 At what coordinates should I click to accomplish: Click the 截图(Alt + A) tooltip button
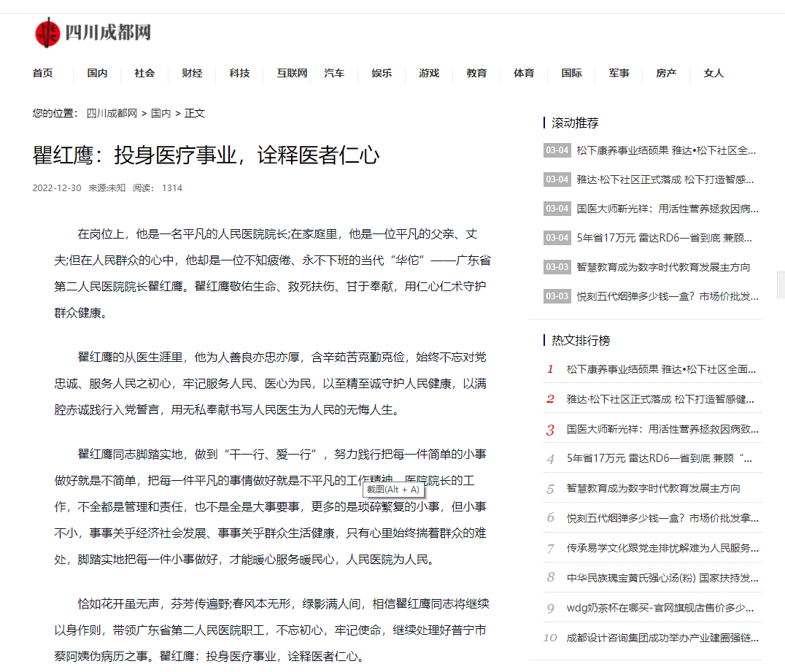tap(393, 490)
